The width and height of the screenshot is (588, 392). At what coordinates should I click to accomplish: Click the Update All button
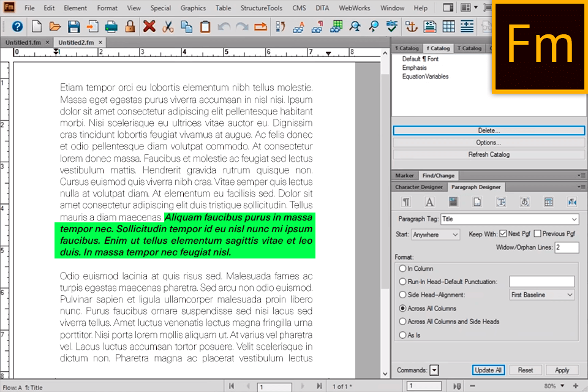(x=488, y=370)
